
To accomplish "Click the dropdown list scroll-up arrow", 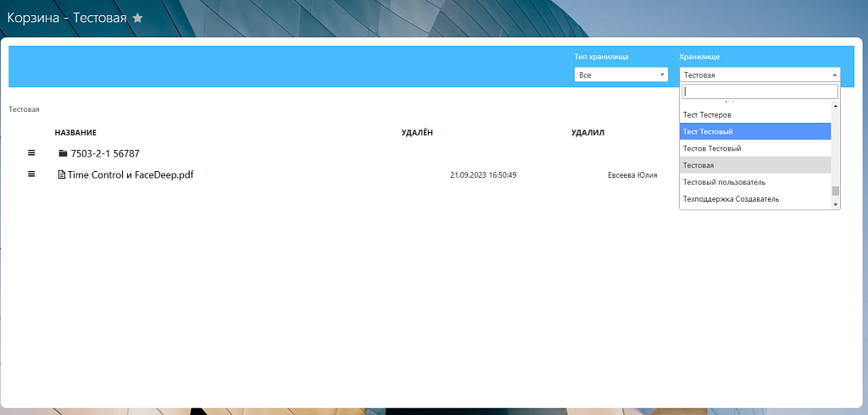I will click(x=835, y=107).
